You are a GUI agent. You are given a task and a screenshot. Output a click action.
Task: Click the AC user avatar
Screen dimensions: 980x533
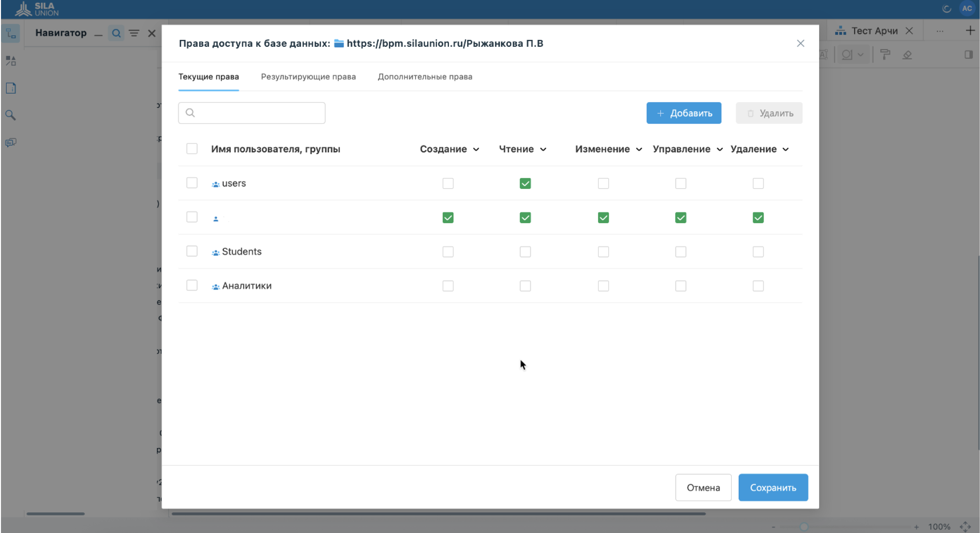967,8
